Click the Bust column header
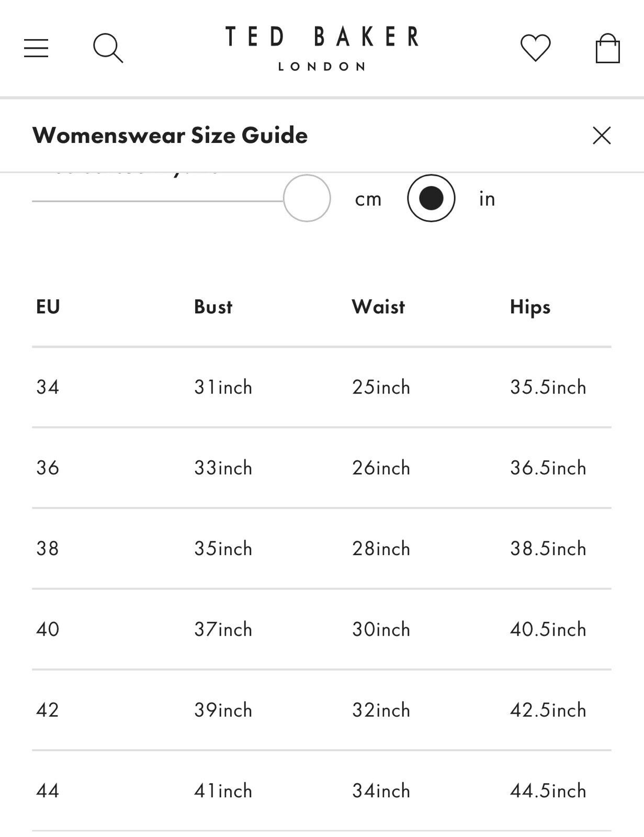 click(x=213, y=307)
